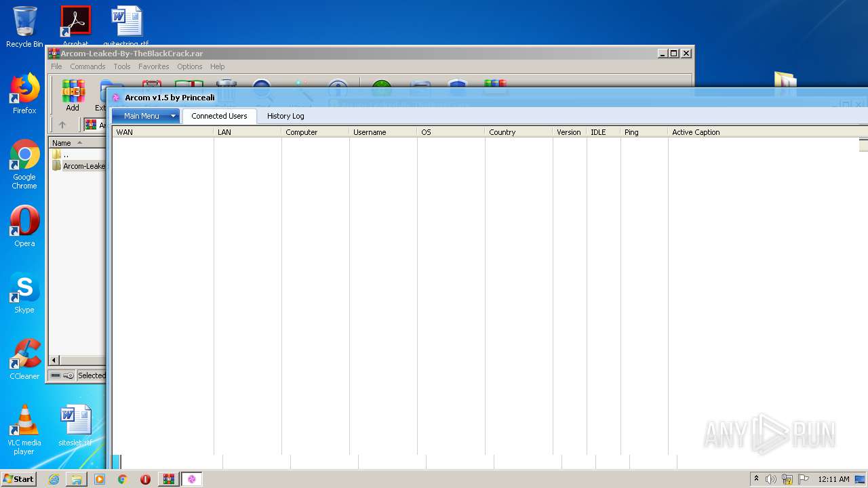
Task: Click the Ping column header
Action: coord(644,132)
